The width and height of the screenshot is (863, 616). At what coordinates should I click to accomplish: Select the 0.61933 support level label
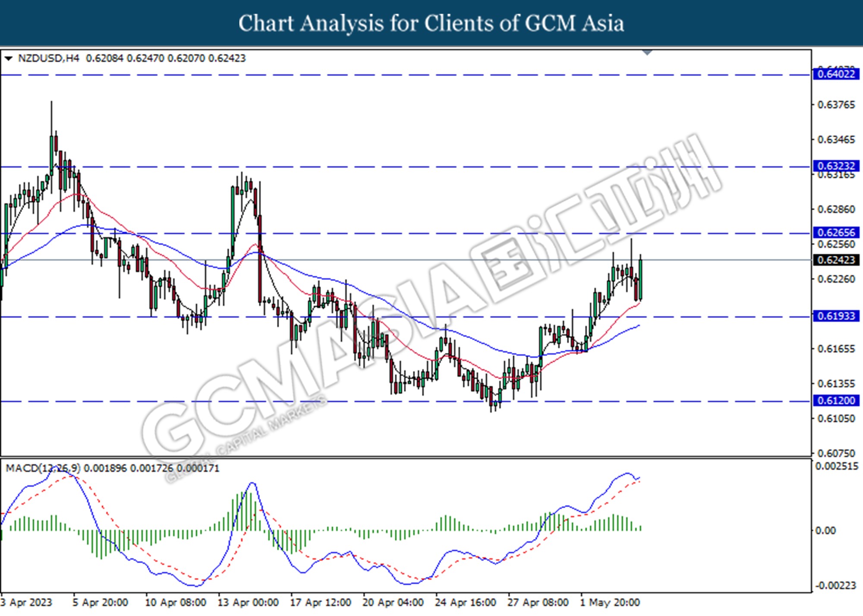pyautogui.click(x=836, y=316)
